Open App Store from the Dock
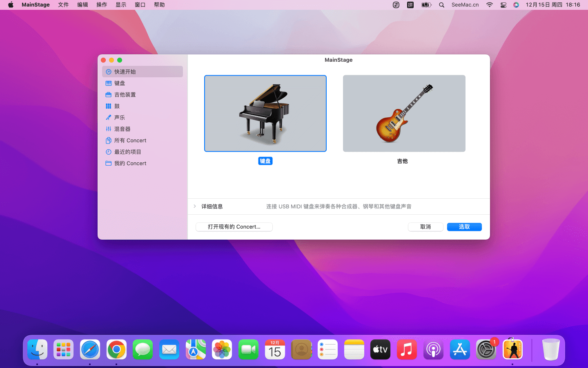Viewport: 588px width, 368px height. tap(460, 350)
